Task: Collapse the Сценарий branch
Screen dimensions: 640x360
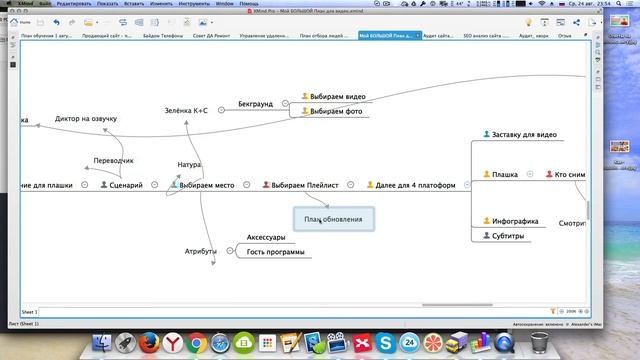Action: tap(154, 185)
